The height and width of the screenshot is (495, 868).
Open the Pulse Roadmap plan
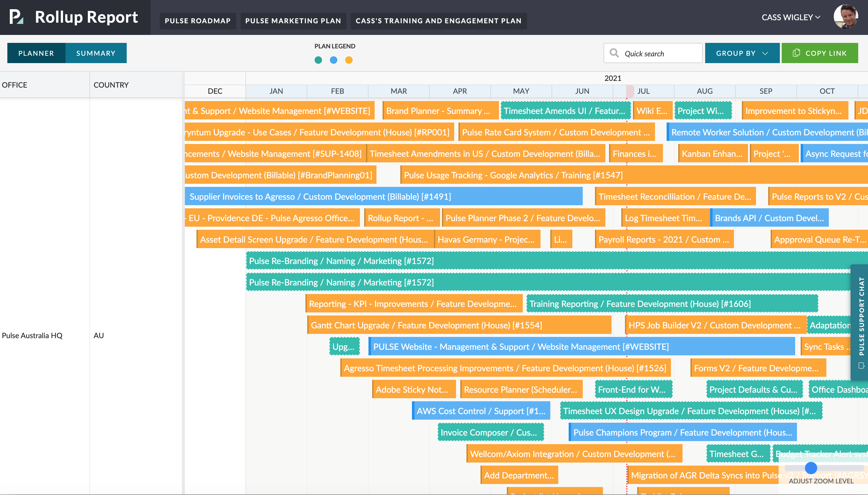198,21
